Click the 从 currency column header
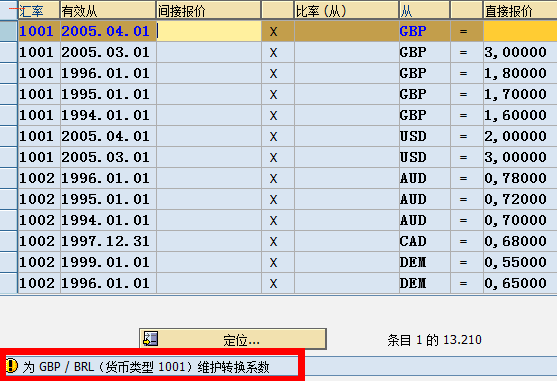 424,11
